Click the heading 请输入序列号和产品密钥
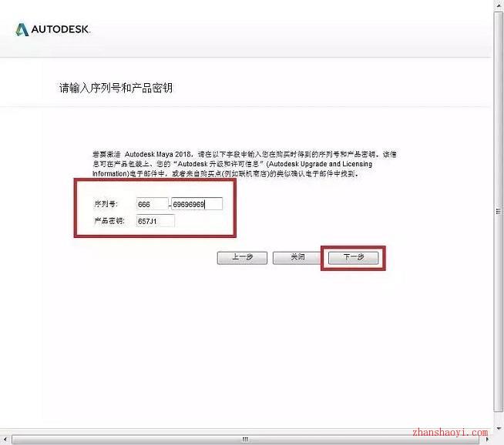Screen dimensions: 504x445 click(x=116, y=88)
